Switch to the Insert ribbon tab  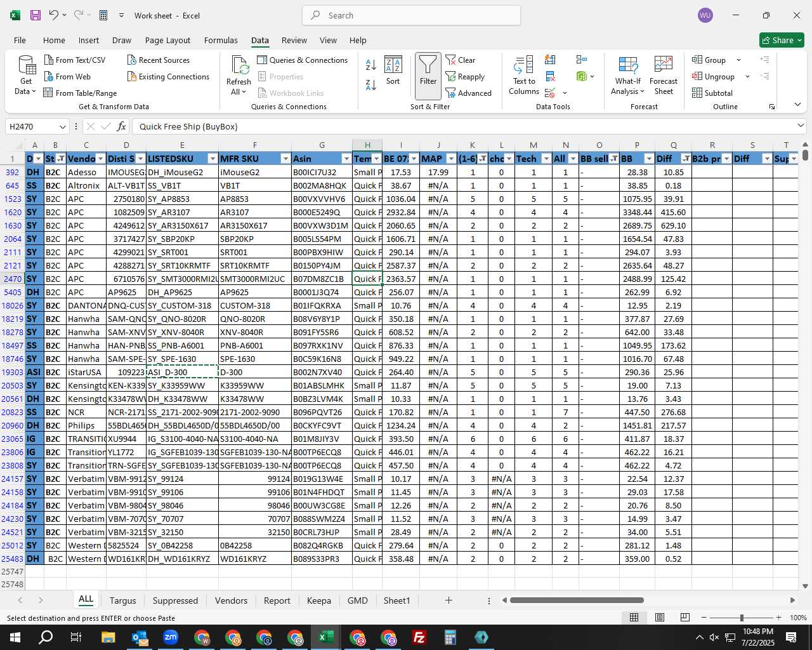(x=89, y=40)
